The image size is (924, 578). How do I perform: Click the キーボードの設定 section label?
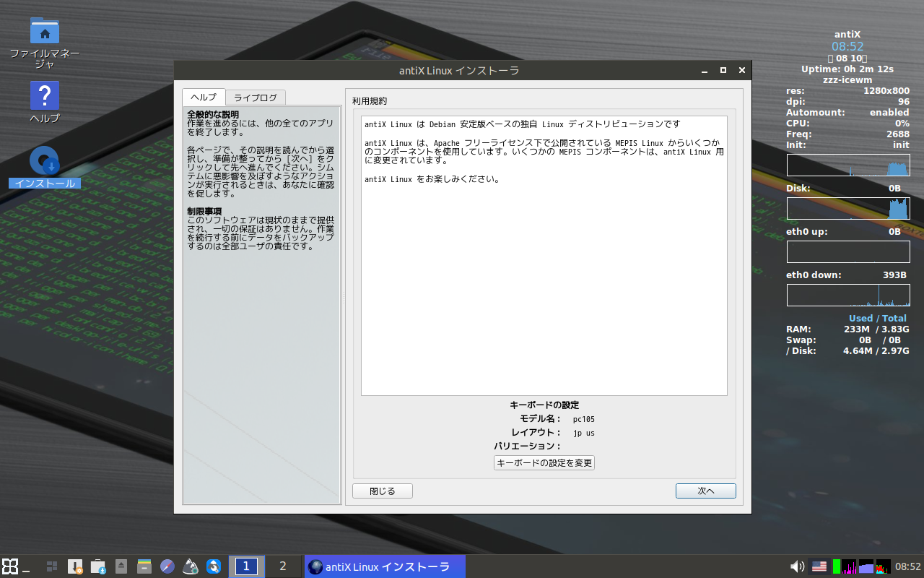[544, 405]
